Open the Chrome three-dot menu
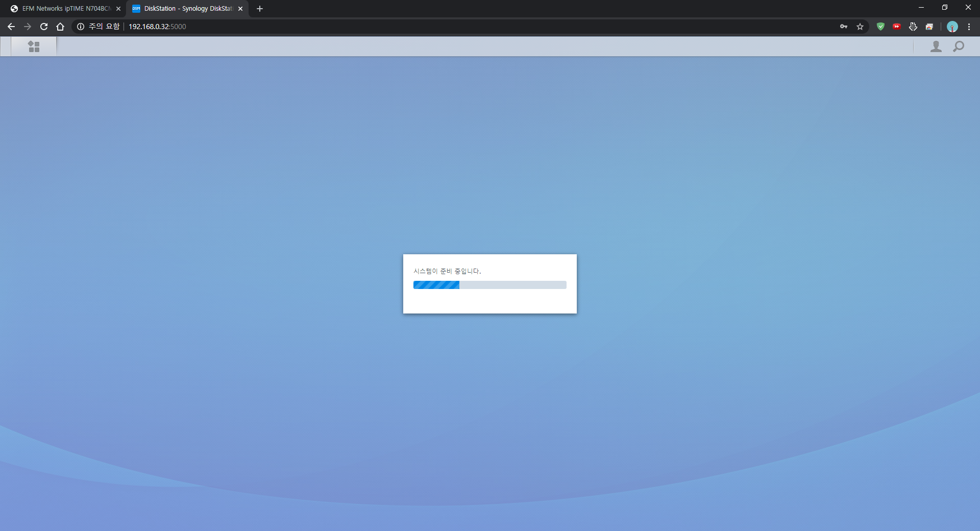980x531 pixels. [x=969, y=27]
